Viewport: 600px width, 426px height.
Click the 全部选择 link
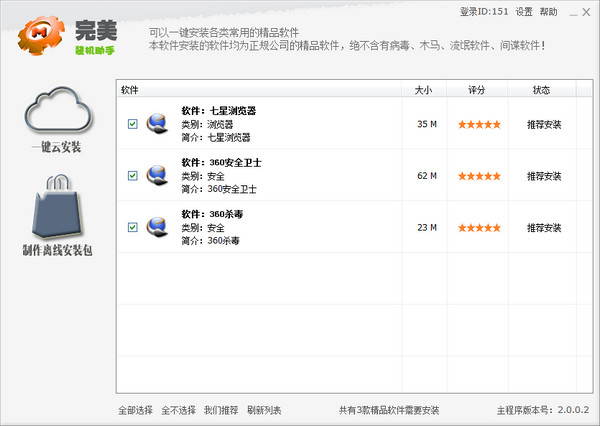135,410
